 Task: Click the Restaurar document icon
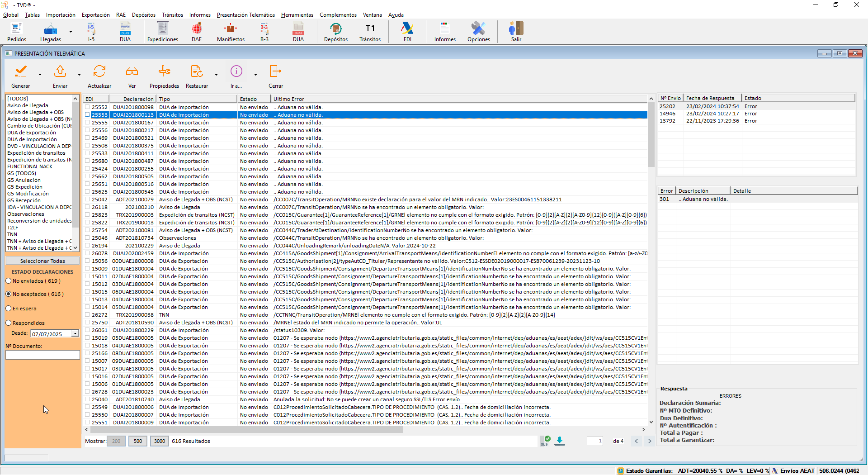pos(197,71)
